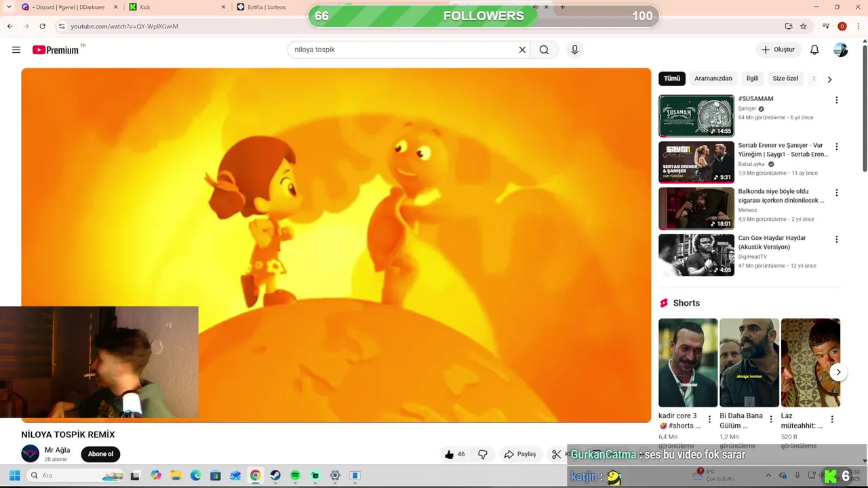Open Microsoft Edge from taskbar
This screenshot has width=868, height=488.
pyautogui.click(x=195, y=475)
